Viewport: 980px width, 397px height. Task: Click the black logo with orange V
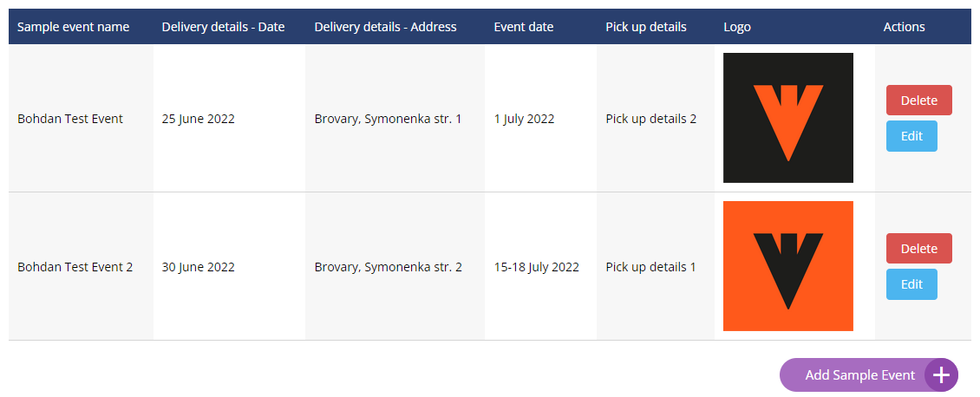pos(787,118)
